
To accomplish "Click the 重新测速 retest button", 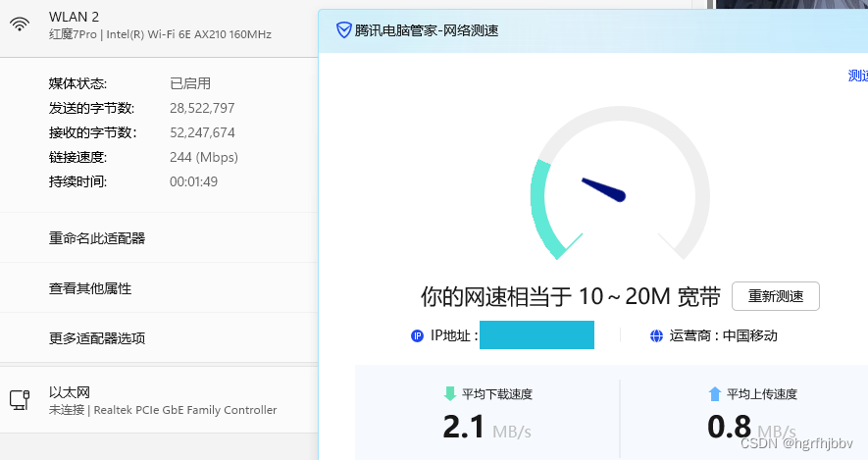I will click(776, 296).
